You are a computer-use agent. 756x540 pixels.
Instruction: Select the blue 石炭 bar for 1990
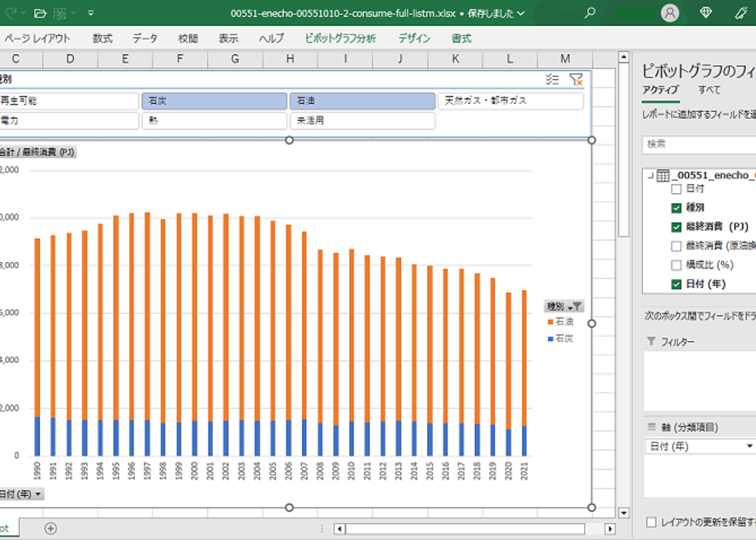click(x=37, y=436)
